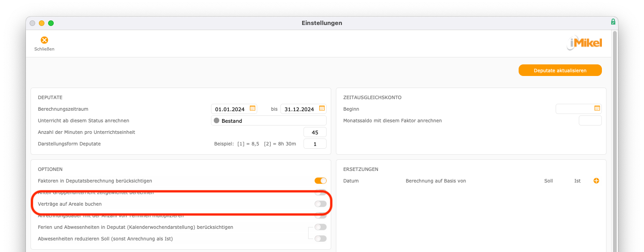Click the OPTIONEN section heading

pos(50,169)
